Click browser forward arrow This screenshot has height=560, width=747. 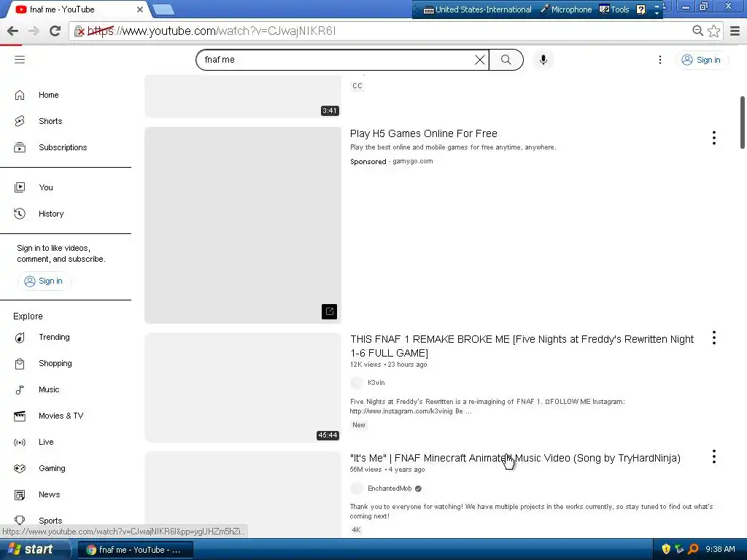pyautogui.click(x=34, y=31)
